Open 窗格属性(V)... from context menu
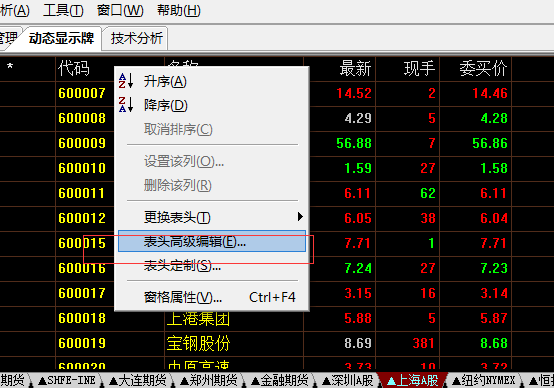 [211, 297]
